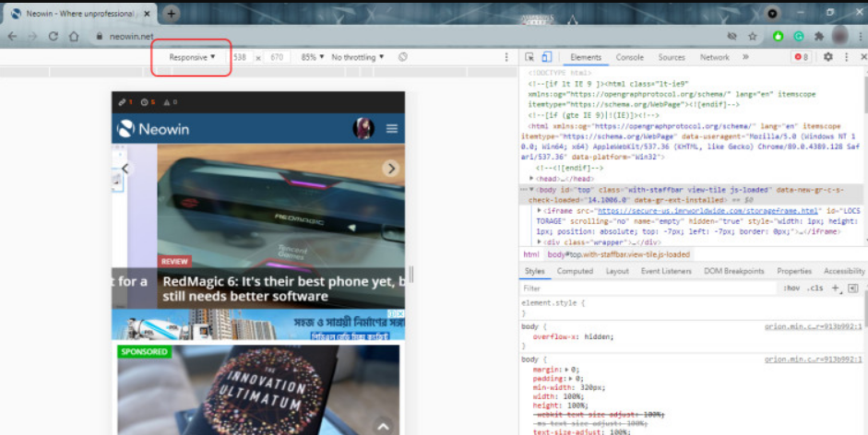
Task: Open DevTools settings gear
Action: 828,56
